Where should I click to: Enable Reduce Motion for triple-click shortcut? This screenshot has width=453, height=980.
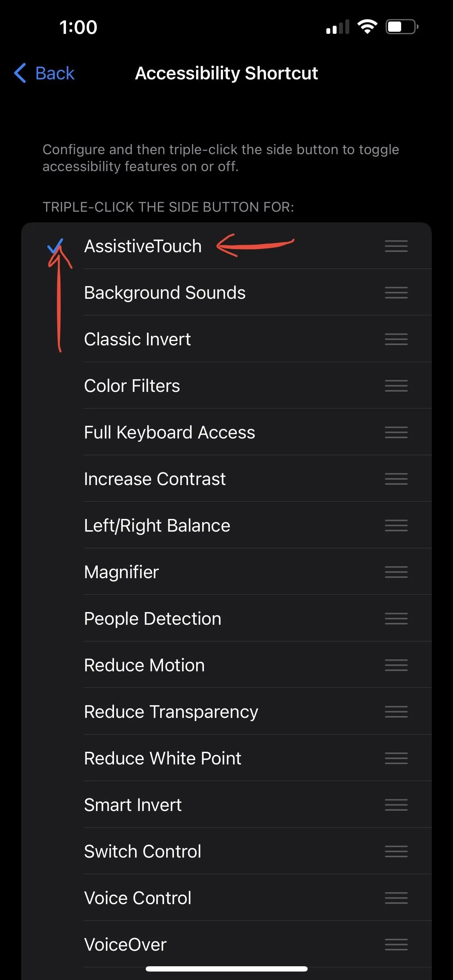pos(226,665)
